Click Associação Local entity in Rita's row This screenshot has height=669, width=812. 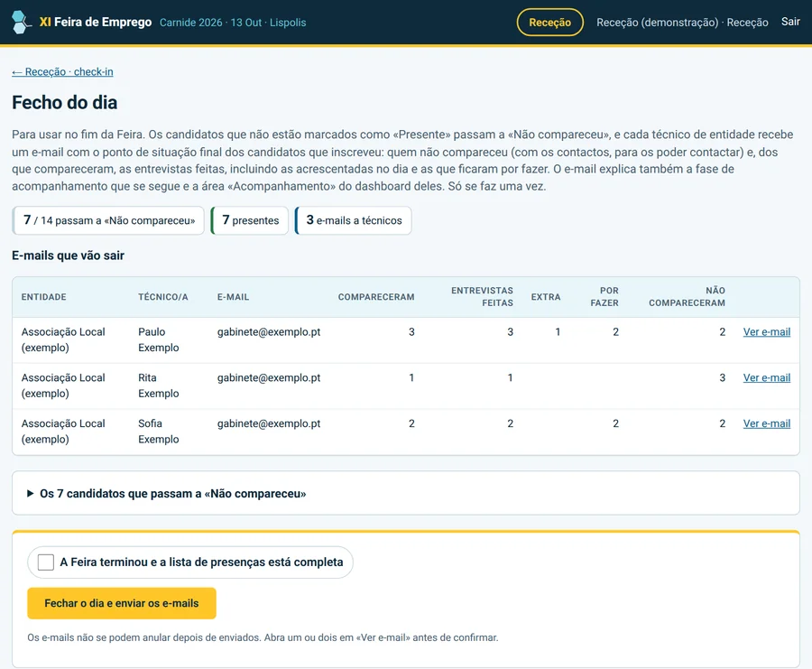coord(63,386)
